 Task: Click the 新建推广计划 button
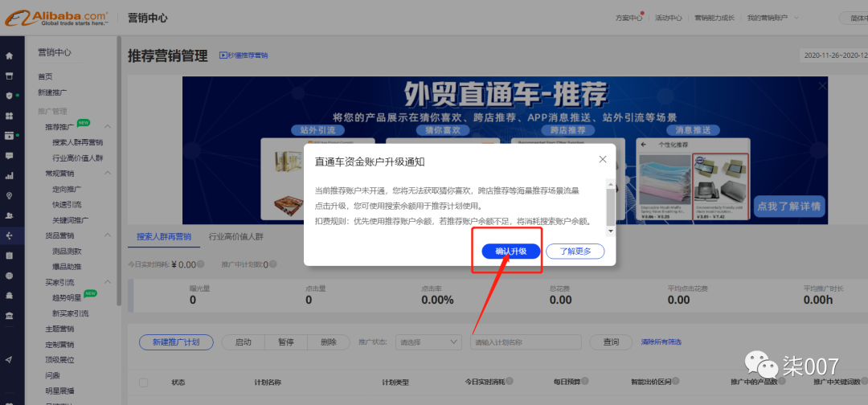(176, 342)
